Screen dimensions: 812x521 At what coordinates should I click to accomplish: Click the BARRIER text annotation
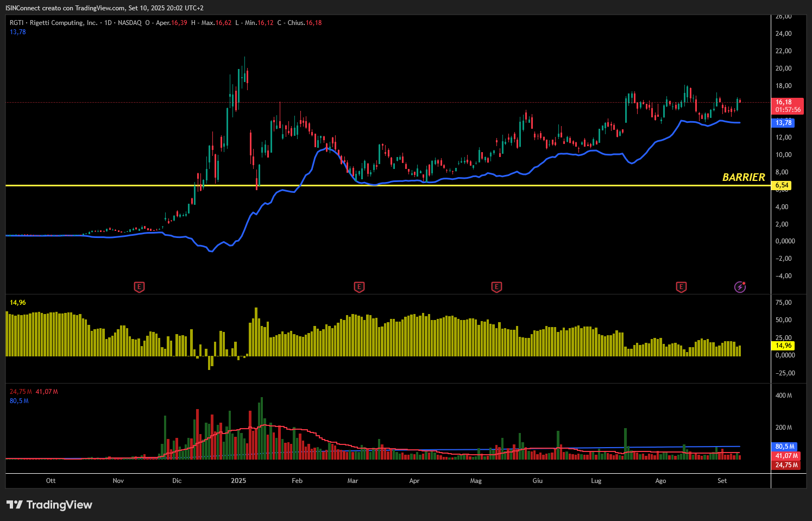click(743, 177)
